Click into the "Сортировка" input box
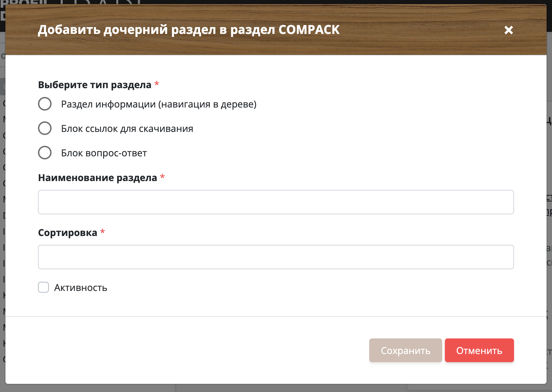 point(276,257)
